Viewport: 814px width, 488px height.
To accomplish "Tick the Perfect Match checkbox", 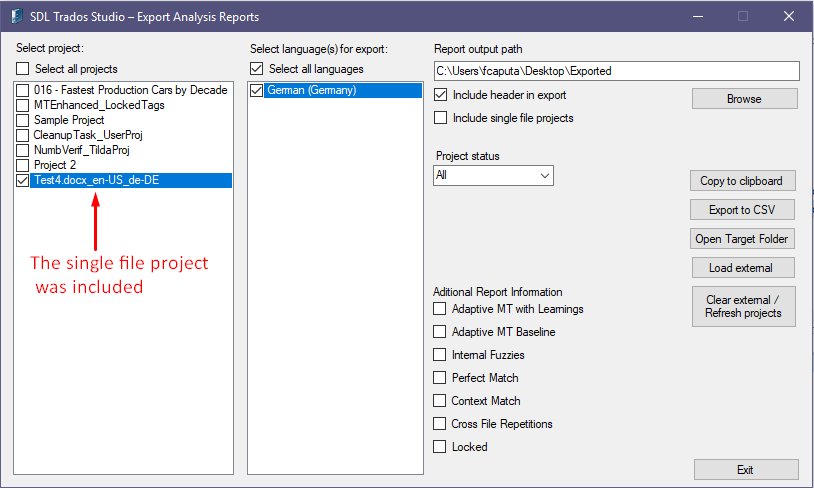I will click(439, 377).
